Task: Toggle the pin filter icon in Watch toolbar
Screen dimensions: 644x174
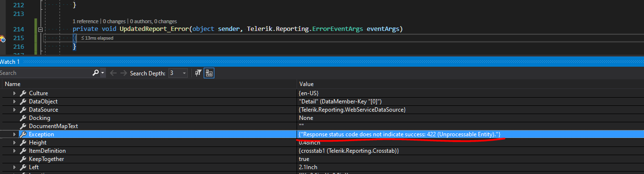Action: point(198,73)
